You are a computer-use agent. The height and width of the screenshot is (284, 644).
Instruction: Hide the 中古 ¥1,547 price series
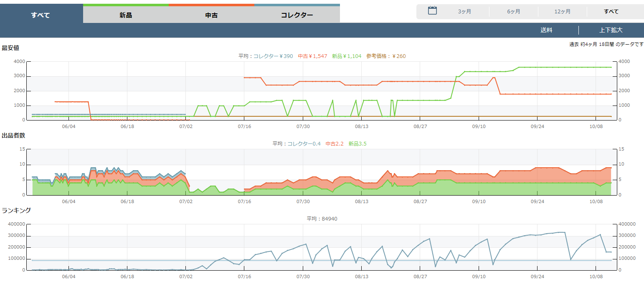coord(312,56)
